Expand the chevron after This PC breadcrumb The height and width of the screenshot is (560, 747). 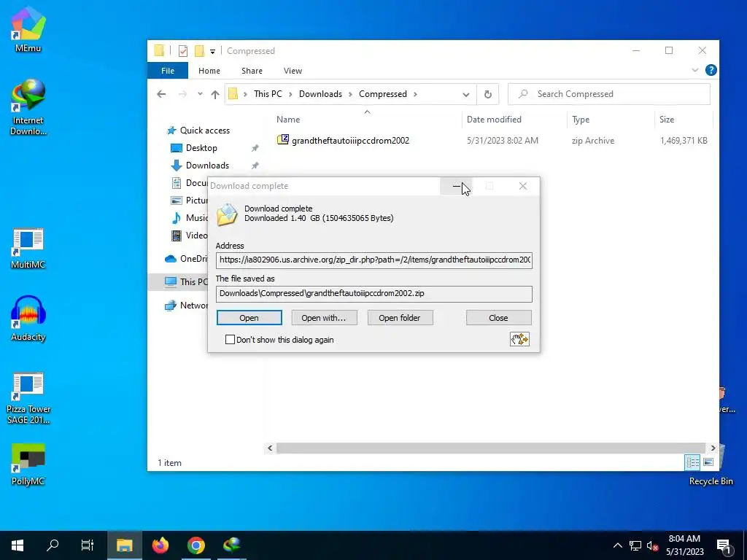click(x=290, y=94)
